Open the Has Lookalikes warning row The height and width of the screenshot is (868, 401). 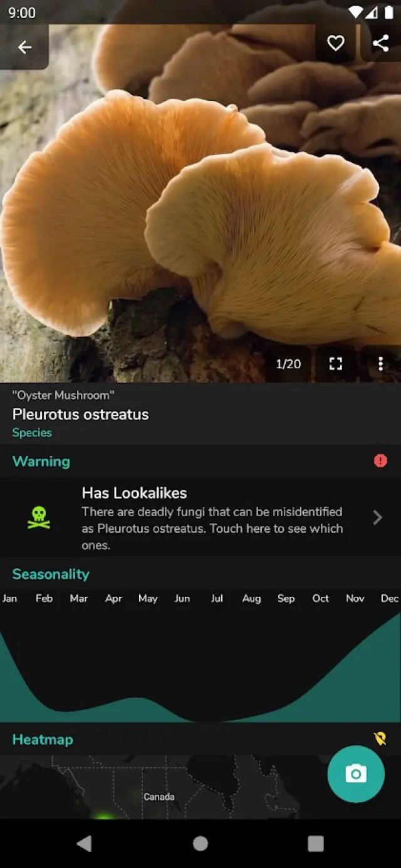click(x=200, y=517)
